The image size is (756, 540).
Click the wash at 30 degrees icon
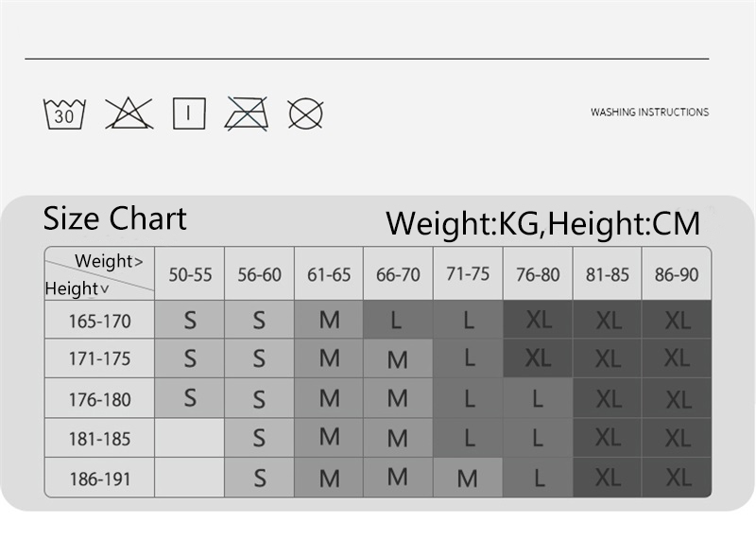(64, 113)
